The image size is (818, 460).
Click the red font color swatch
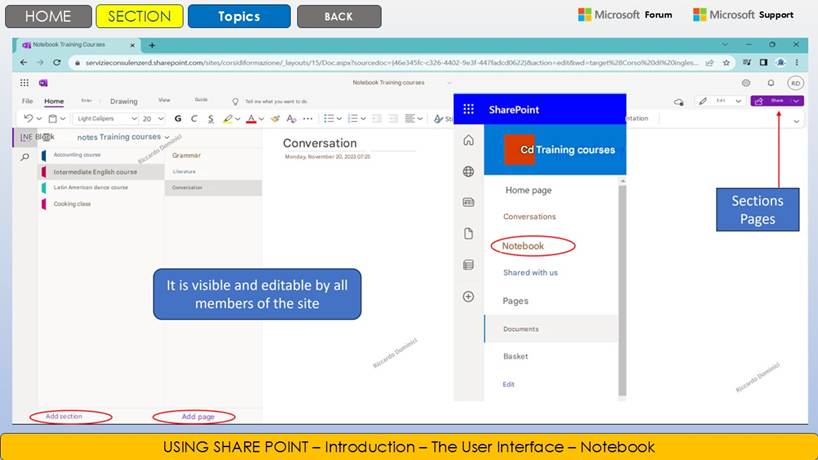click(251, 119)
